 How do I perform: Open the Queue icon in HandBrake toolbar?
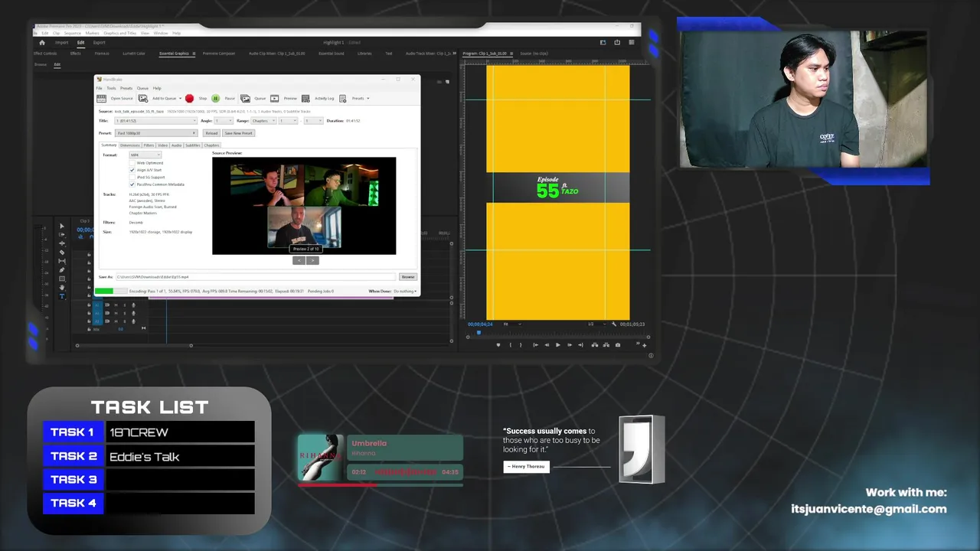tap(245, 98)
